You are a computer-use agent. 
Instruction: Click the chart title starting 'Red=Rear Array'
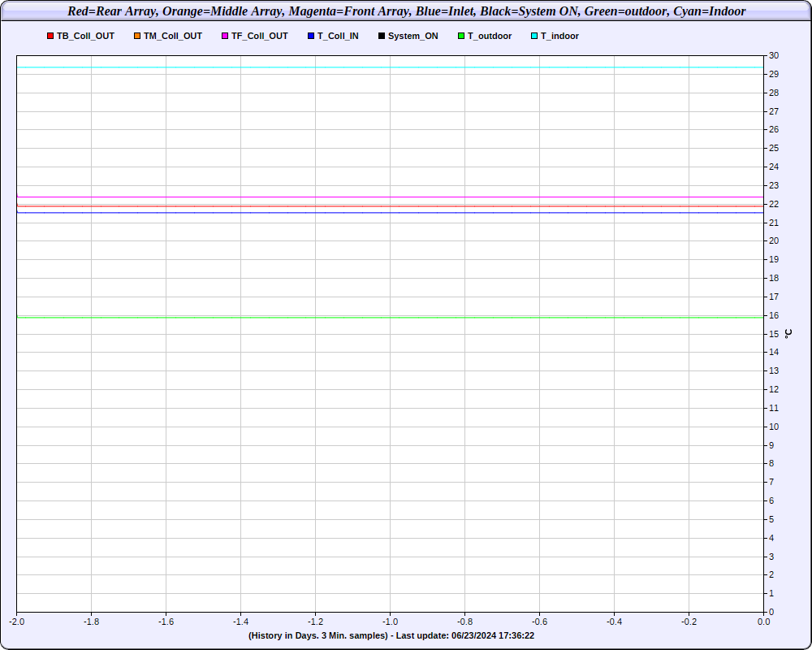coord(407,11)
